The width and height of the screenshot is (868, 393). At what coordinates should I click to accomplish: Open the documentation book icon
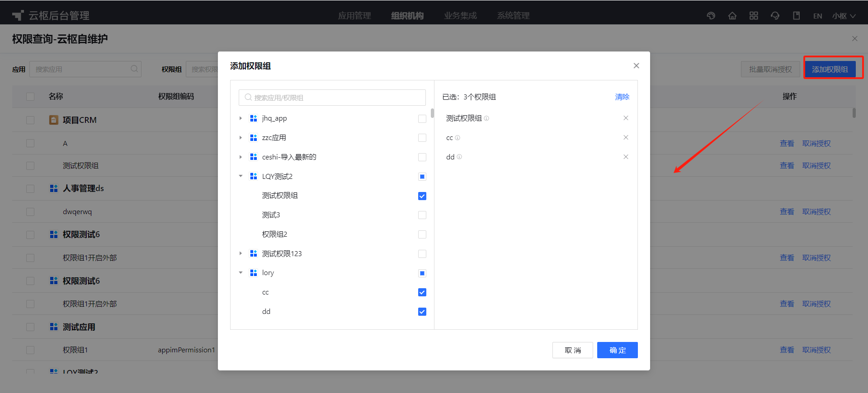[x=797, y=16]
